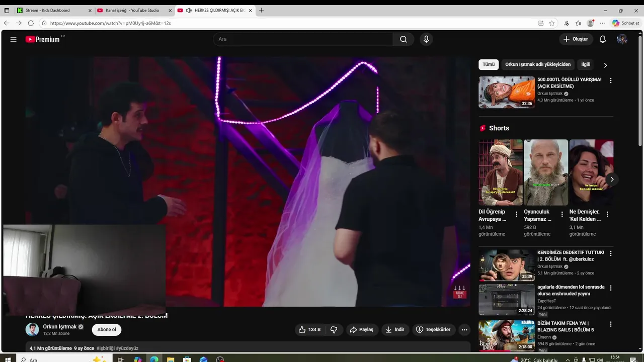The height and width of the screenshot is (362, 644).
Task: Like the video with thumbs-up
Action: [309, 330]
